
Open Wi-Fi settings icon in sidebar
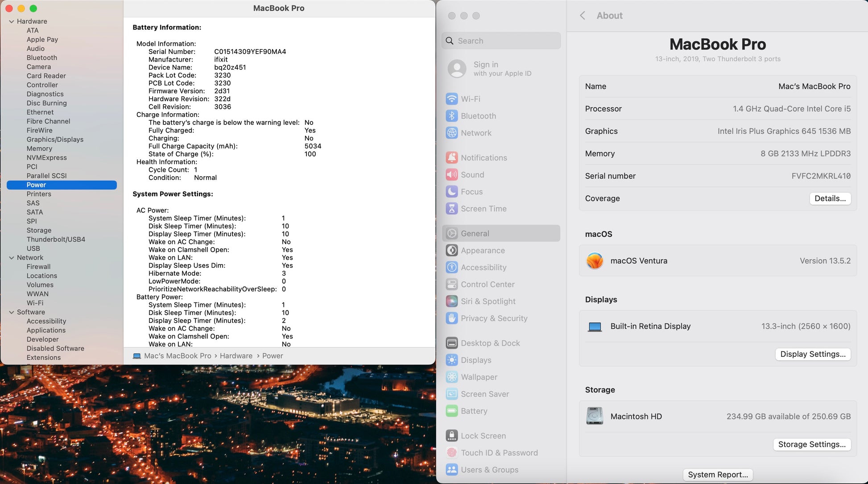451,99
